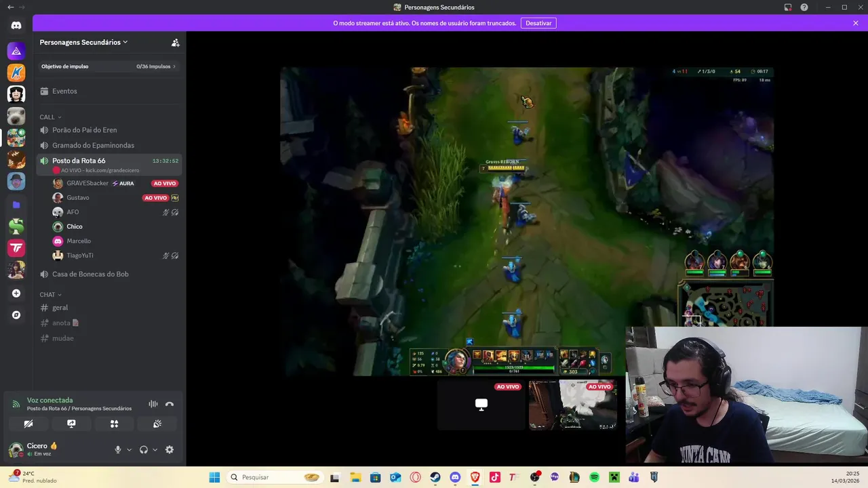This screenshot has width=868, height=488.
Task: Open Brave browser from the taskbar
Action: tap(475, 477)
